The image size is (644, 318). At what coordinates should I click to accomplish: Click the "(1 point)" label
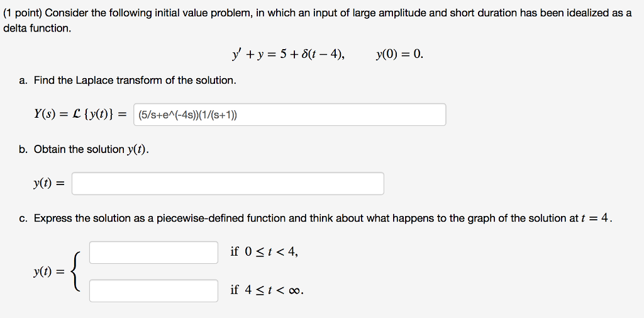pos(23,13)
